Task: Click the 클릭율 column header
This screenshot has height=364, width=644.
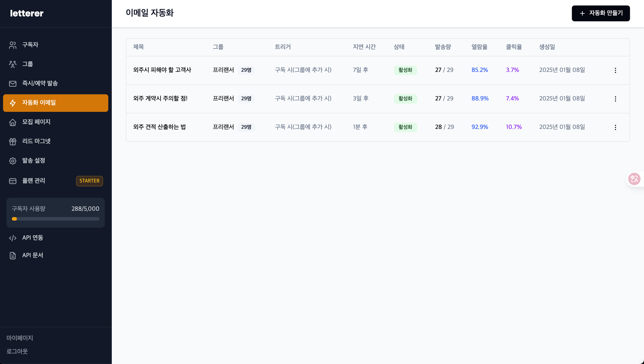Action: coord(514,47)
